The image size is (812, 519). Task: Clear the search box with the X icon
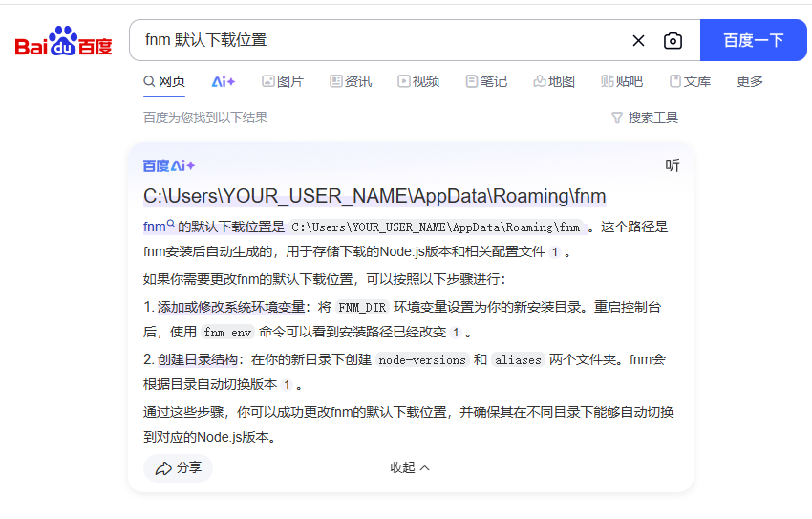coord(638,41)
